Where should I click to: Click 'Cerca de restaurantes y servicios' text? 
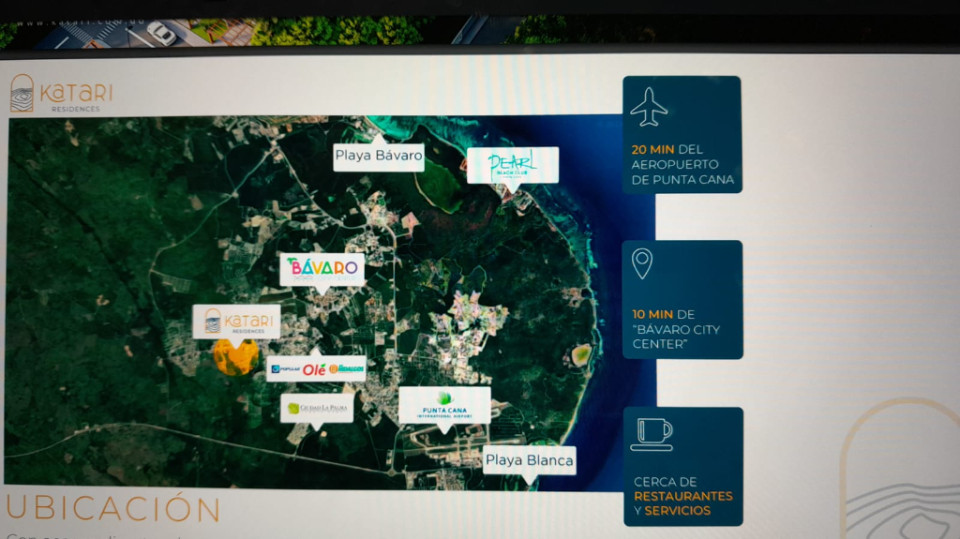click(x=682, y=496)
